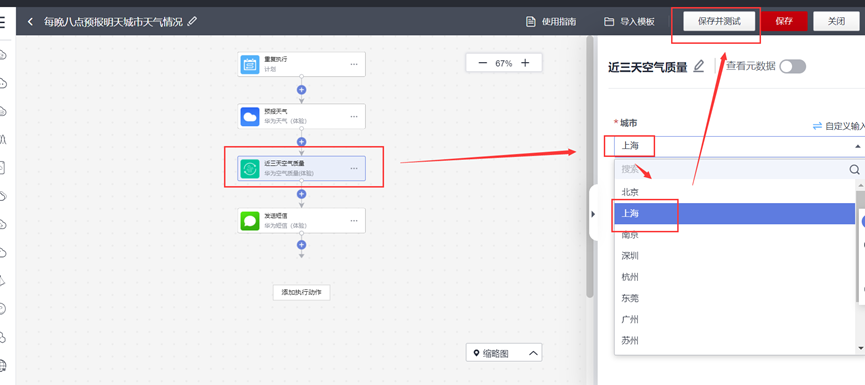This screenshot has width=865, height=385.
Task: Select the 预报天气 node title text
Action: [x=275, y=111]
